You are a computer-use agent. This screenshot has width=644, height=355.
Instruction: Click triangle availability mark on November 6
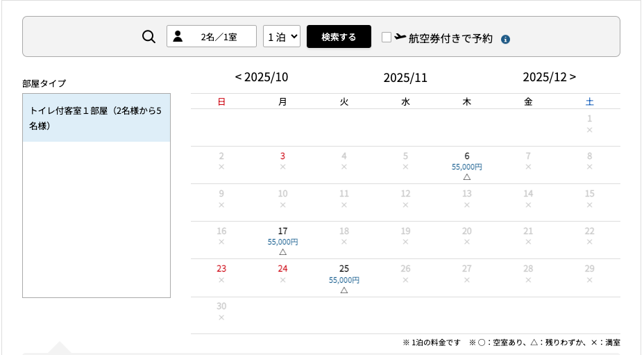pos(467,177)
